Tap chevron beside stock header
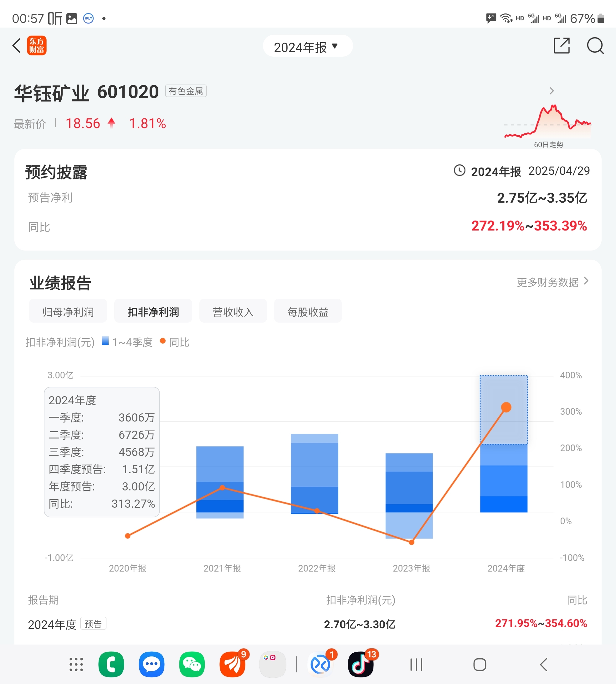 click(x=552, y=91)
